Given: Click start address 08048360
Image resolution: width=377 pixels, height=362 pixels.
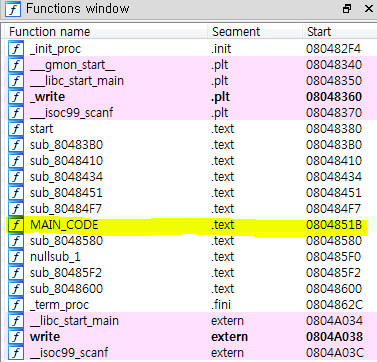Looking at the screenshot, I should 334,97.
